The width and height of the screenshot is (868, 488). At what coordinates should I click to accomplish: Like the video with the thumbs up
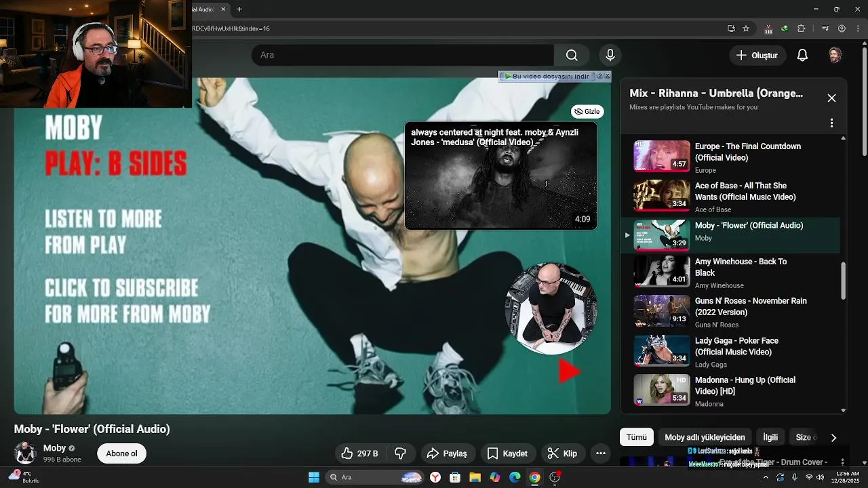(359, 453)
